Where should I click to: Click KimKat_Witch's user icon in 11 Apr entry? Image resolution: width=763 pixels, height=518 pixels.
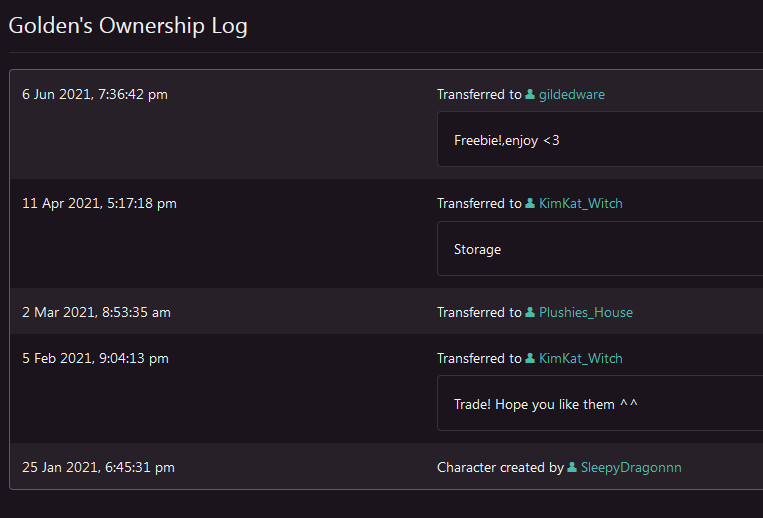(x=530, y=204)
